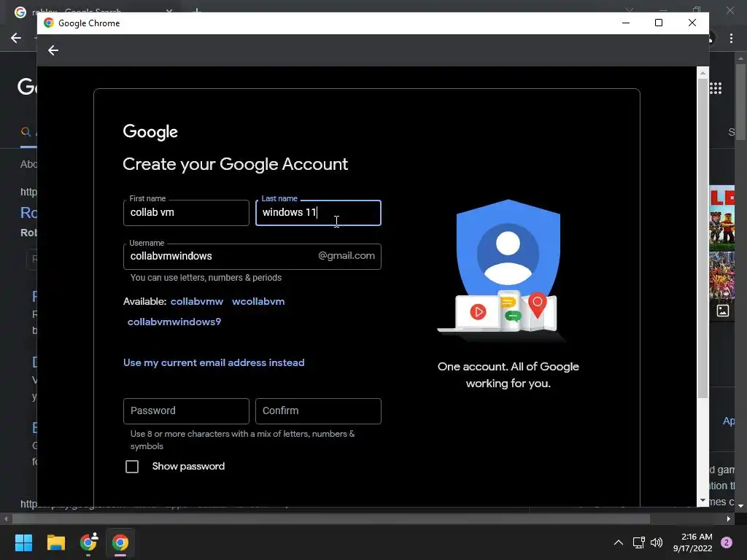747x560 pixels.
Task: Click search magnifier tab in background page
Action: tap(26, 132)
